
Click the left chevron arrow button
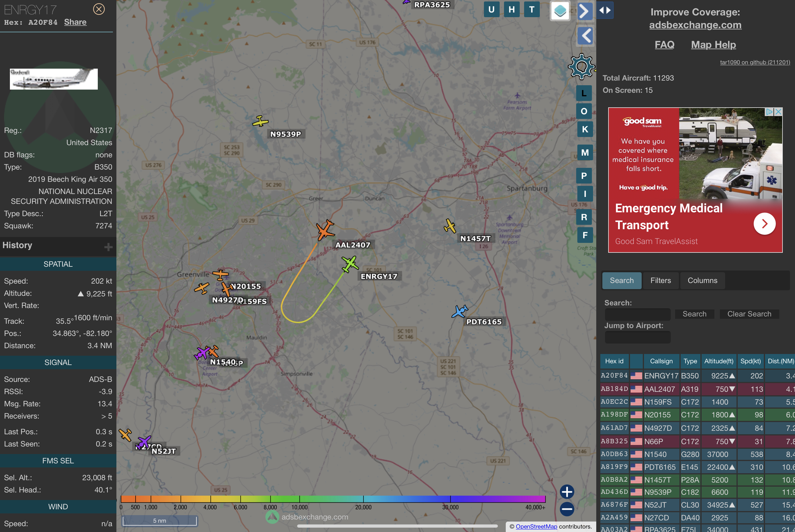coord(585,35)
